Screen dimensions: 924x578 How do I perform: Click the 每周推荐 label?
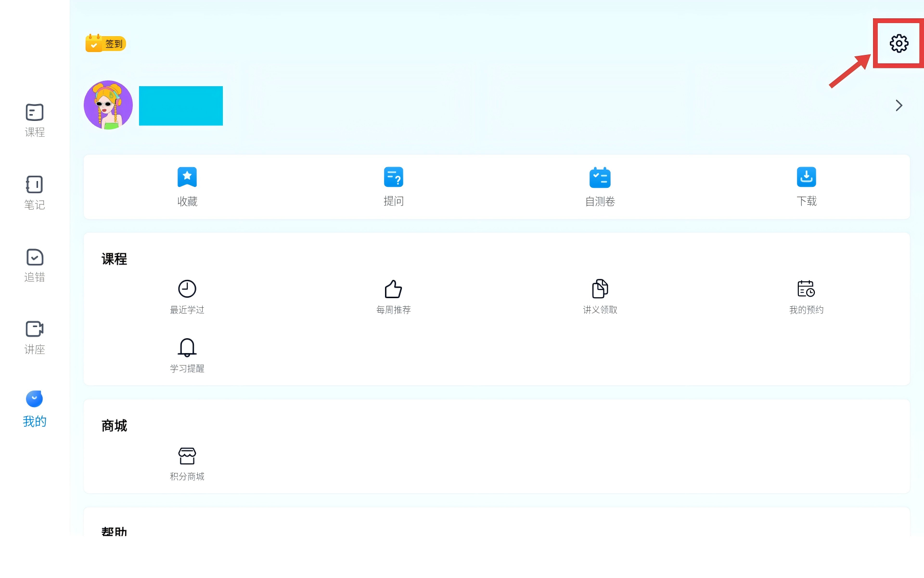point(394,310)
